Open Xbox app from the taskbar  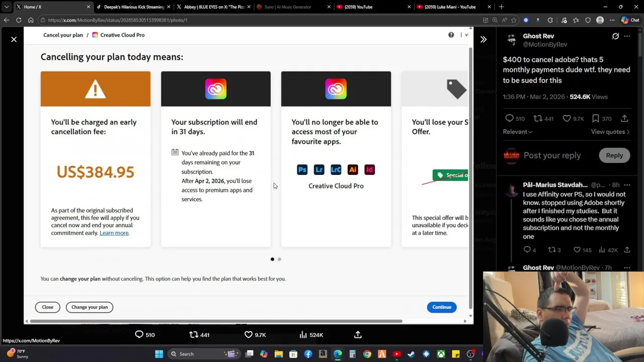441,354
